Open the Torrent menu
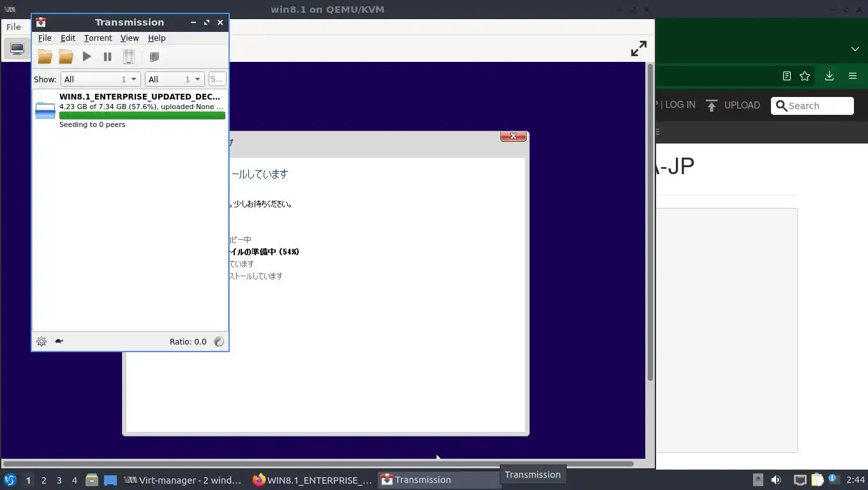The height and width of the screenshot is (490, 868). coord(98,38)
